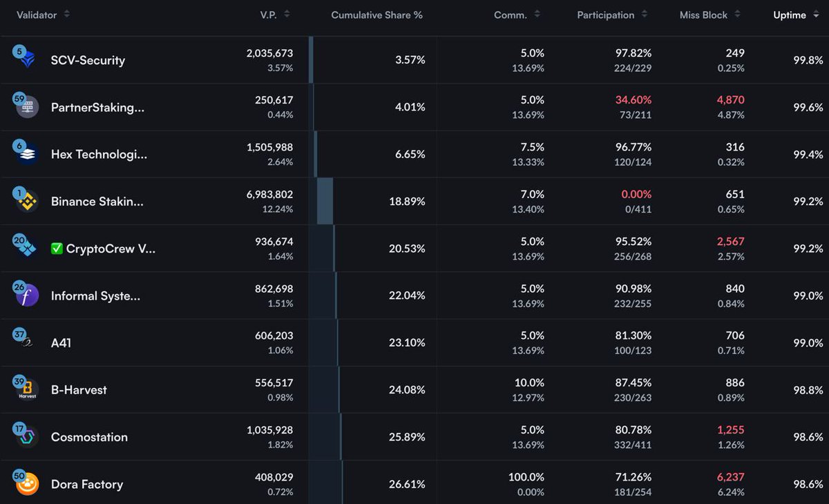The height and width of the screenshot is (504, 829).
Task: Sort by Participation column
Action: coord(613,14)
